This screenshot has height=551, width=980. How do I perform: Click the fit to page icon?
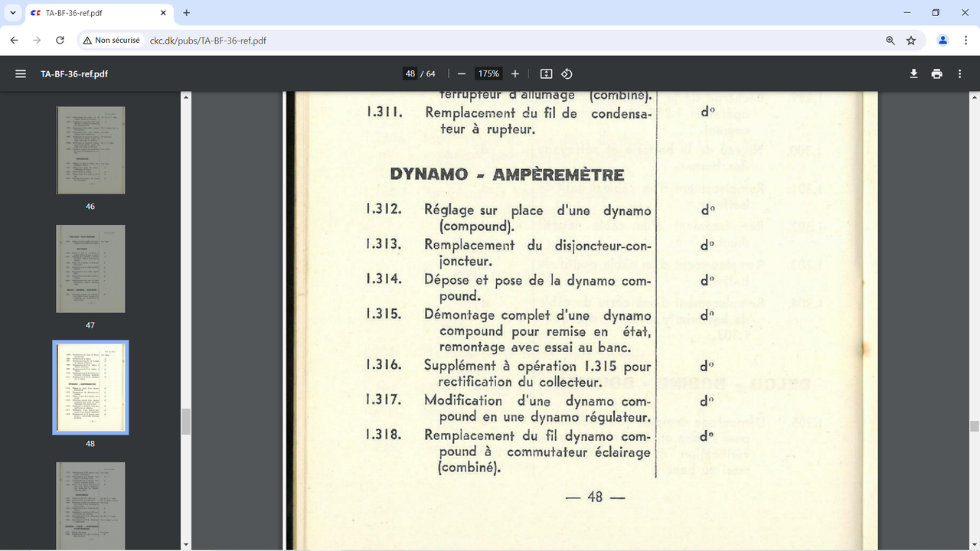coord(546,73)
